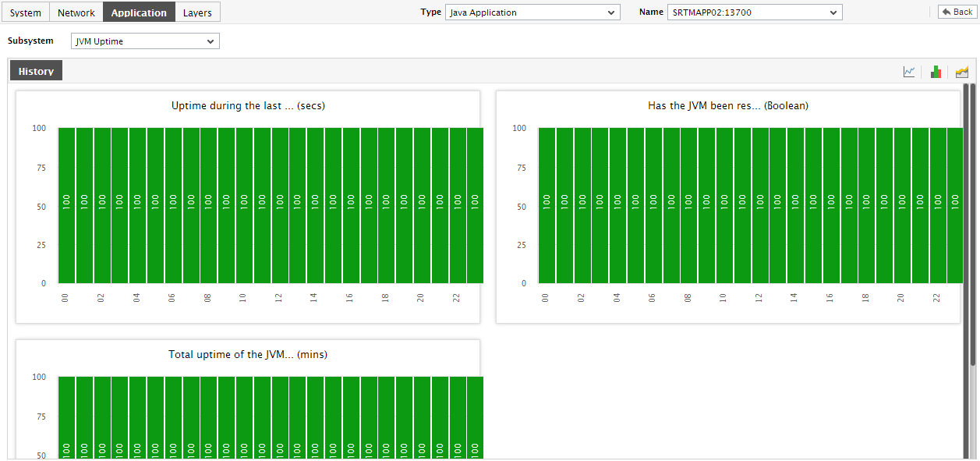980x461 pixels.
Task: Click the green bar above hour 20 in Uptime during the last chart
Action: [x=422, y=205]
